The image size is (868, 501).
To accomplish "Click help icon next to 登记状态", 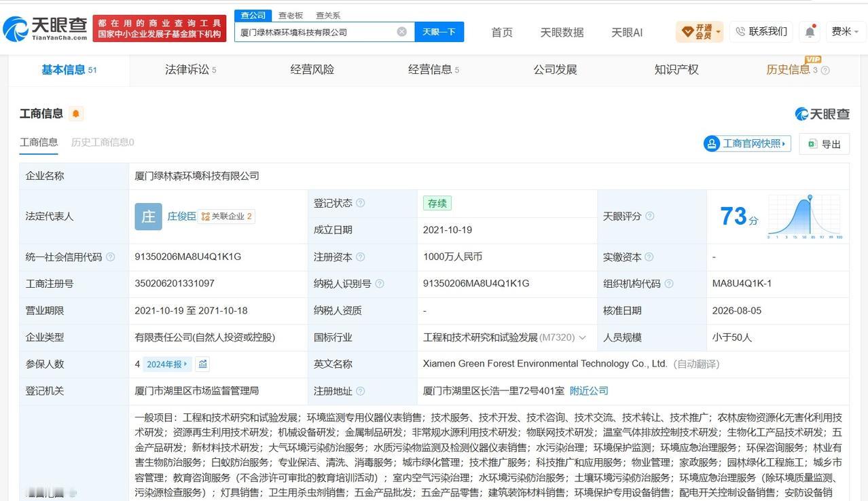I will [361, 203].
